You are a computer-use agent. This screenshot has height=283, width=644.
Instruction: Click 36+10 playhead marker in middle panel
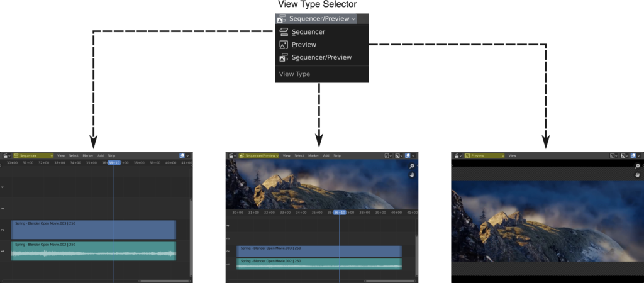tap(340, 213)
